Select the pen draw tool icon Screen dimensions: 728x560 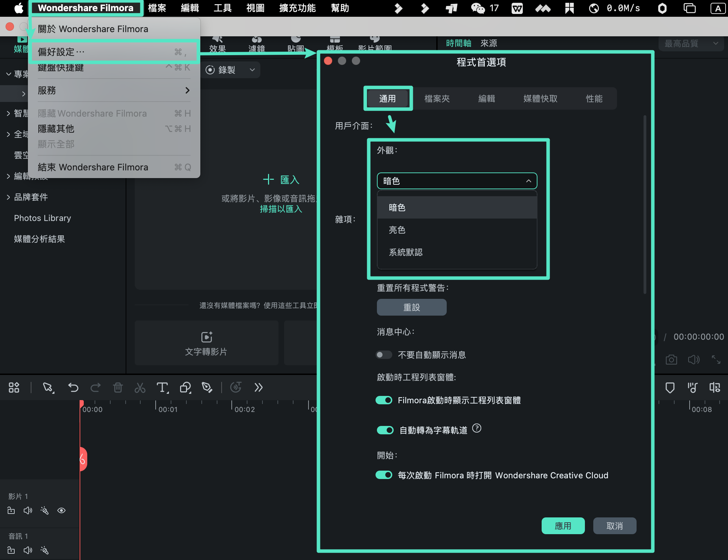tap(207, 388)
